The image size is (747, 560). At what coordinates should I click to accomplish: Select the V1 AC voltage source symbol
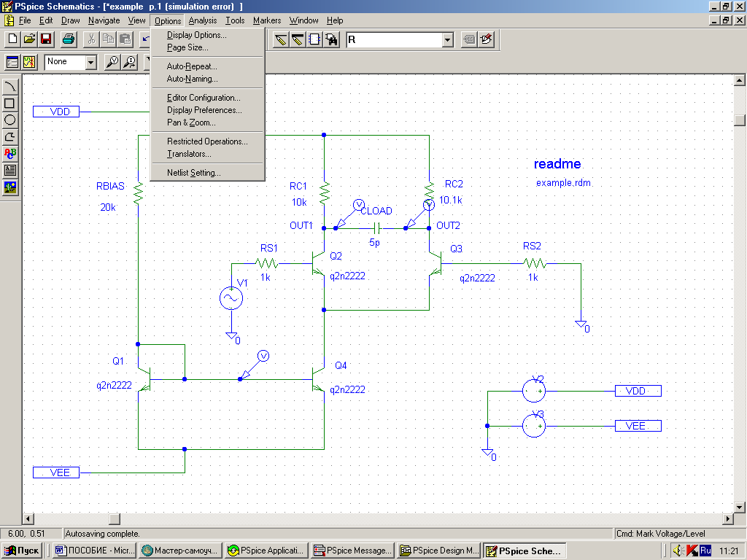231,298
